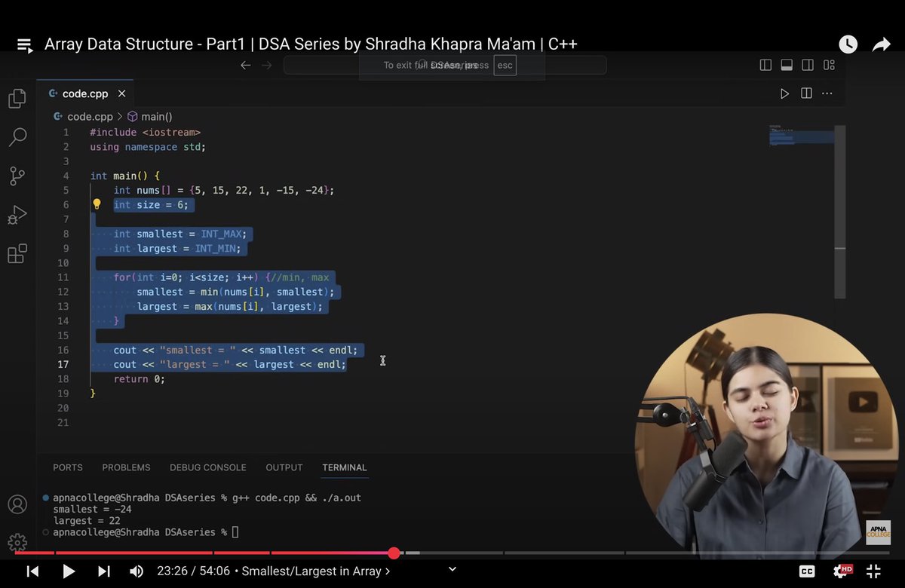905x588 pixels.
Task: Click the Watch Later clock icon
Action: [848, 44]
